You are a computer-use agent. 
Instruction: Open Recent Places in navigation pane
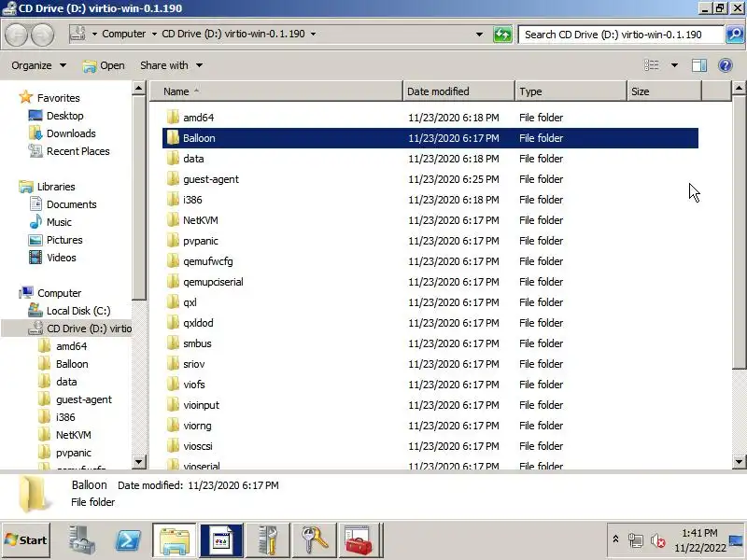tap(69, 151)
